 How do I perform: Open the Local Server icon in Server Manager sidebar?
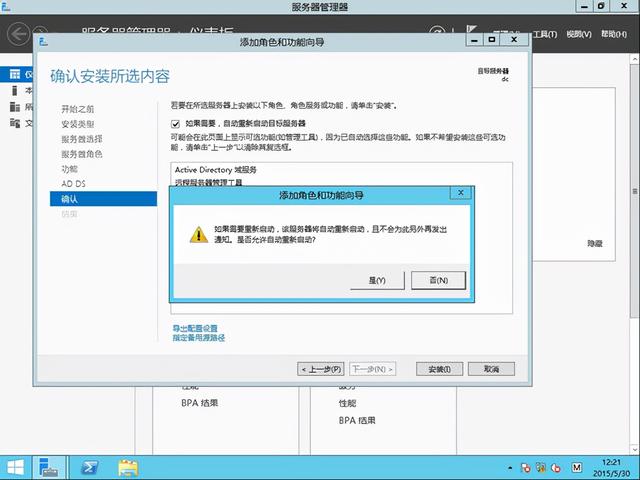point(15,90)
